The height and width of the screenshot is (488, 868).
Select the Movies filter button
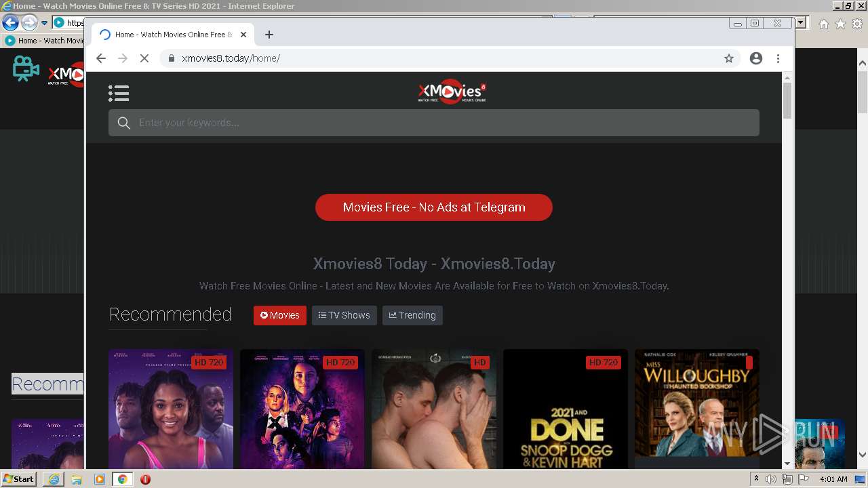[280, 315]
